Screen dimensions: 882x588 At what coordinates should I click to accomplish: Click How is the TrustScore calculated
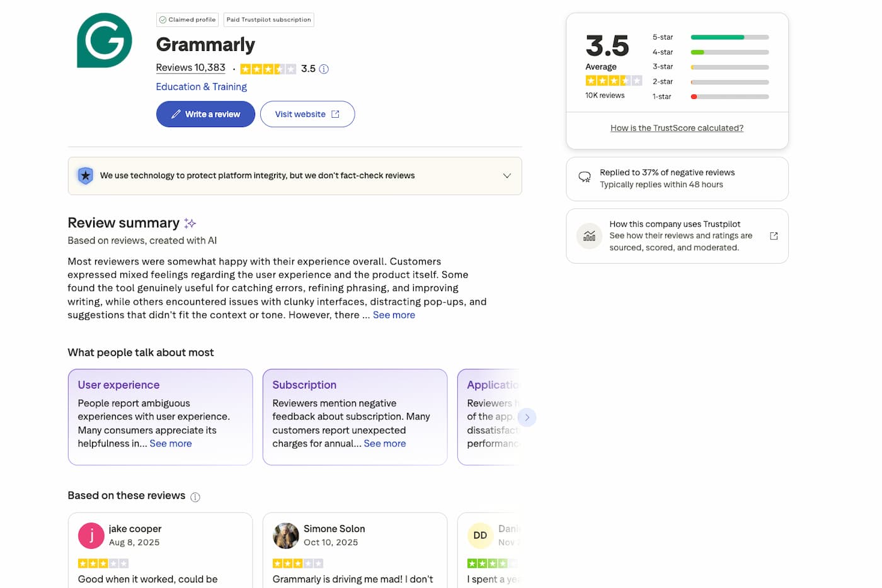[677, 127]
